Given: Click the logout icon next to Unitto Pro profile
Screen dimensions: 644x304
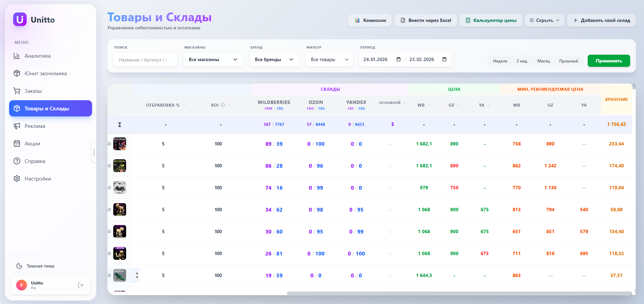Looking at the screenshot, I should 80,285.
